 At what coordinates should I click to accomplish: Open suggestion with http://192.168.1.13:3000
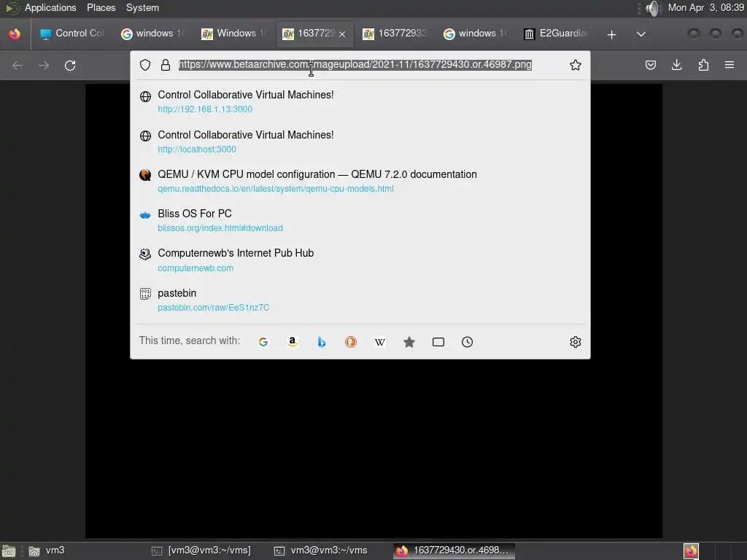point(360,102)
